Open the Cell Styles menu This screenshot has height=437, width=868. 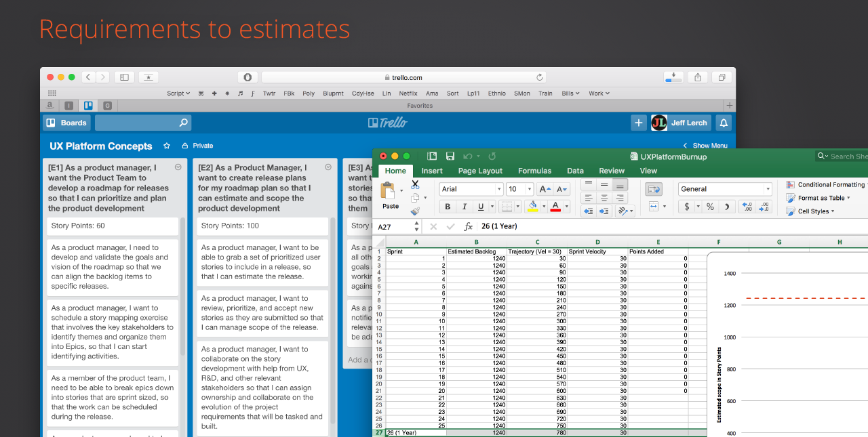(810, 211)
